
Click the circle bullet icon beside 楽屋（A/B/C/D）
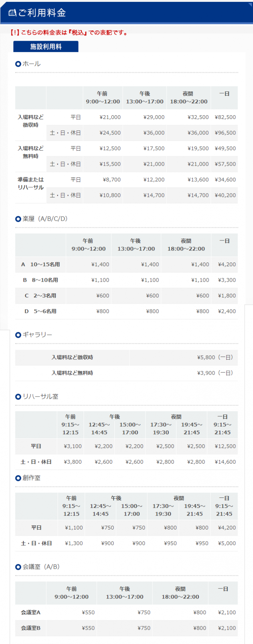pyautogui.click(x=18, y=219)
